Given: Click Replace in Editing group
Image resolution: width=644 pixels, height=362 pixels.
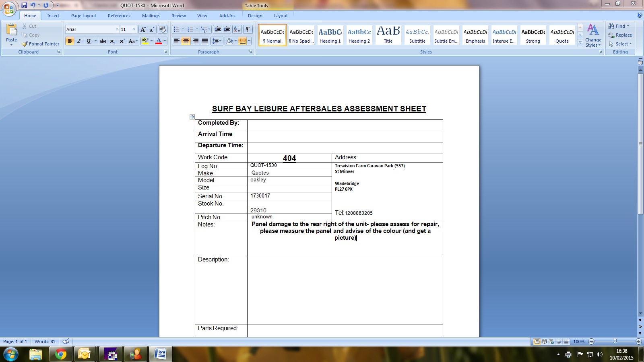Looking at the screenshot, I should click(x=620, y=35).
